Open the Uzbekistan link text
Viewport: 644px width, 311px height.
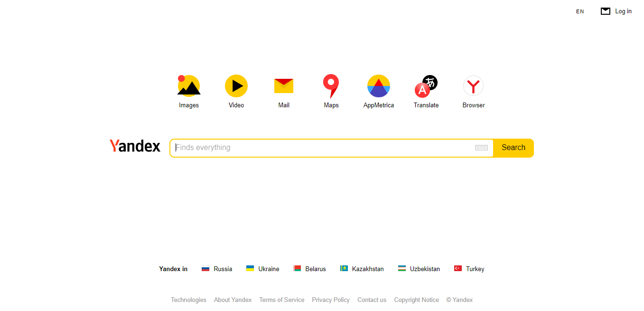[425, 269]
